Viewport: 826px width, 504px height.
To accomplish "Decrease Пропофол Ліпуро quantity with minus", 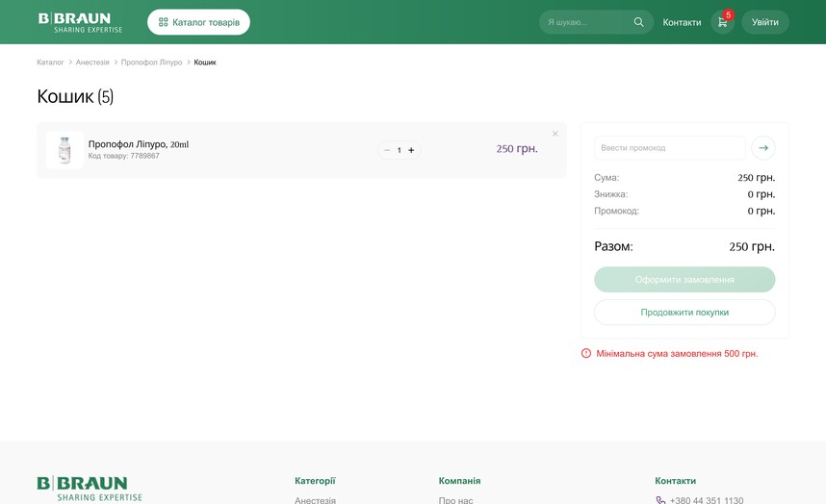I will 387,150.
